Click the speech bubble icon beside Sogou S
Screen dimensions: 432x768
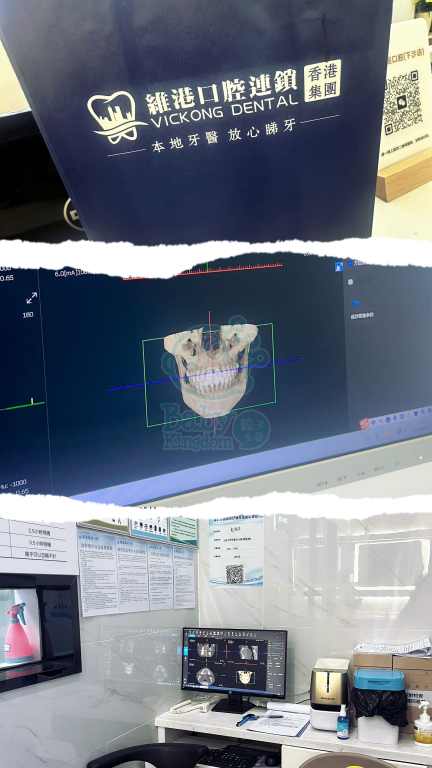(373, 422)
